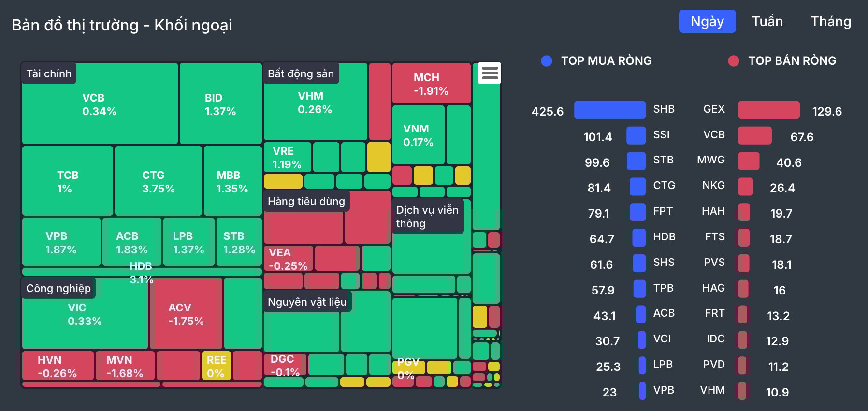
Task: Click the yellow REE 0% tile
Action: pos(216,366)
